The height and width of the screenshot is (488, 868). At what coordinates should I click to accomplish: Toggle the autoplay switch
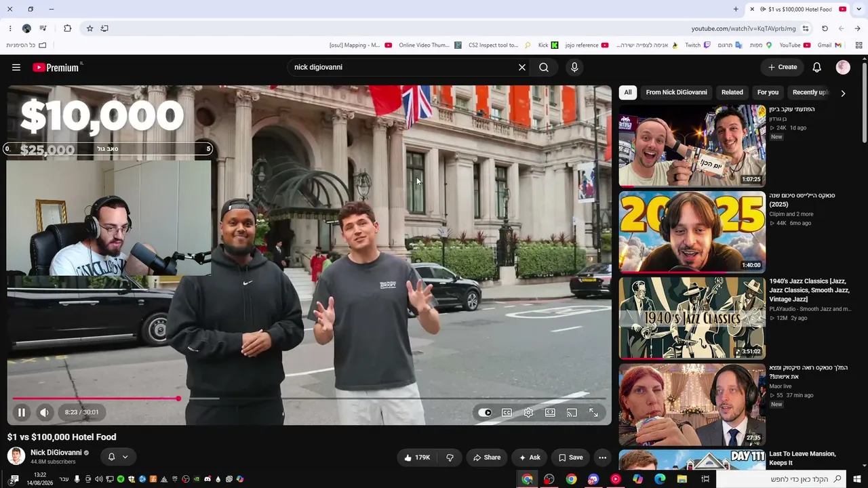[x=485, y=412]
